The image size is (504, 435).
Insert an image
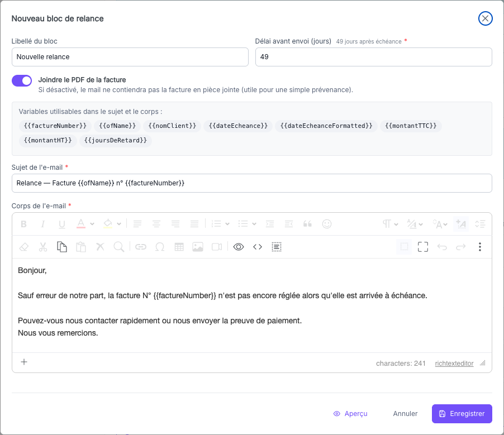click(x=198, y=247)
